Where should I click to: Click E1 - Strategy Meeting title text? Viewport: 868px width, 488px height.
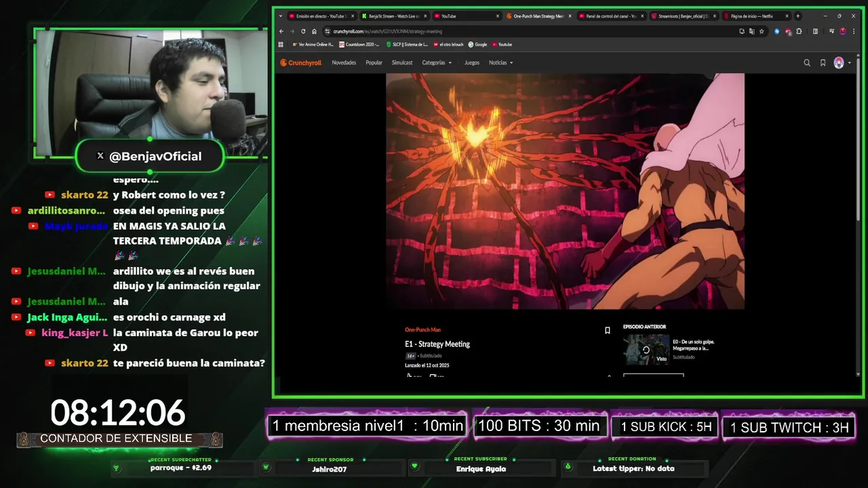[437, 344]
